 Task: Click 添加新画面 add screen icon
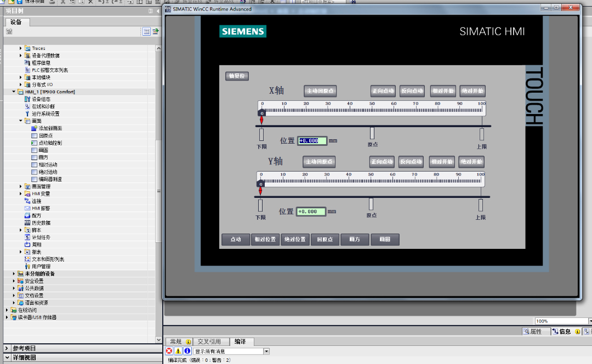click(x=34, y=128)
